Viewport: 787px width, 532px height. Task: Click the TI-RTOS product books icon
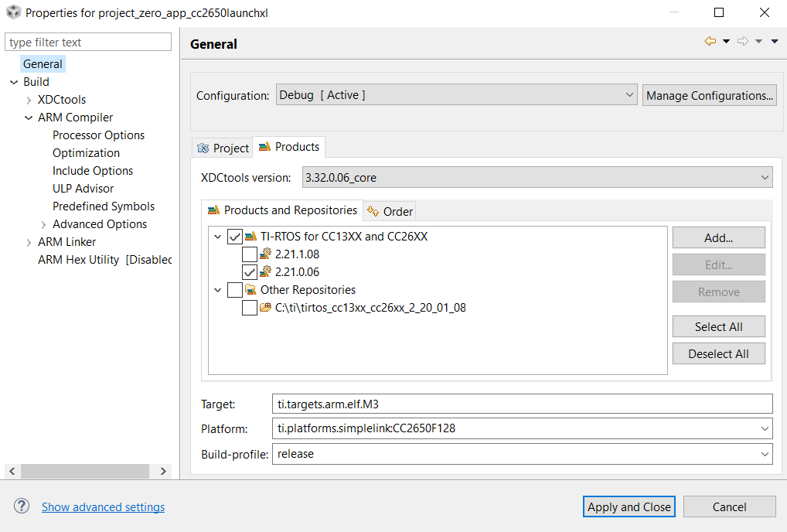tap(251, 236)
